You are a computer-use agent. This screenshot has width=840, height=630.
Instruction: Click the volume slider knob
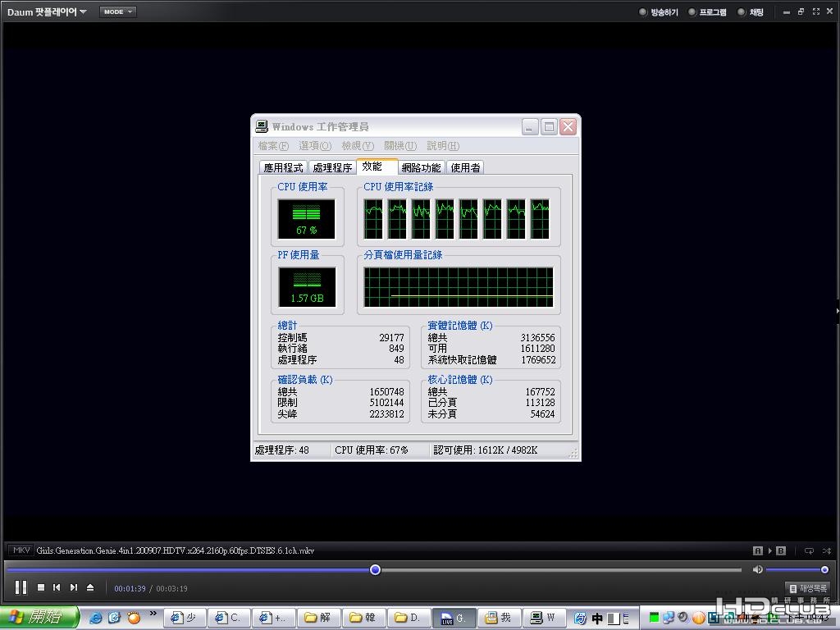[824, 569]
